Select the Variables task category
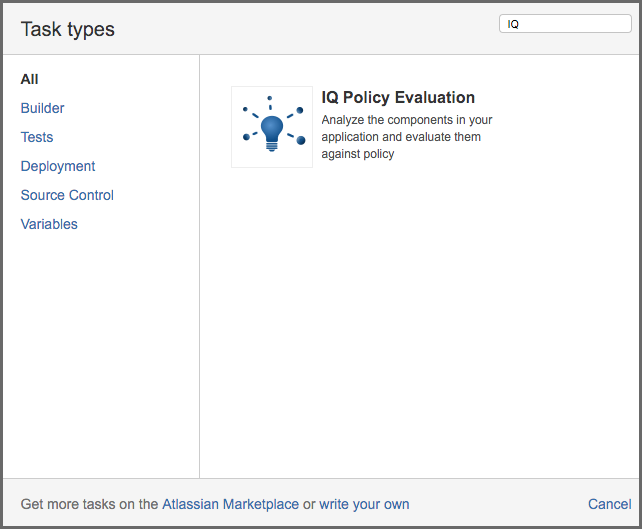Screen dimensions: 642x529 (49, 224)
